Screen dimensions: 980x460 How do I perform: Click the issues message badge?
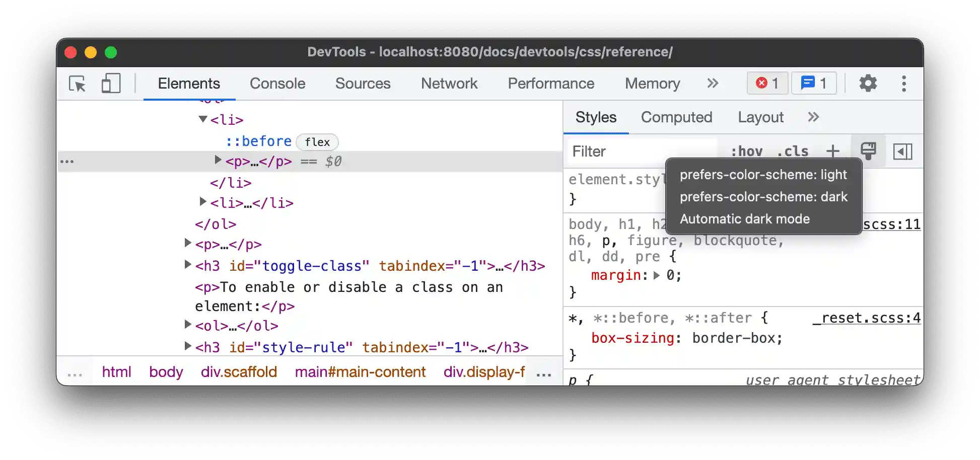point(813,83)
